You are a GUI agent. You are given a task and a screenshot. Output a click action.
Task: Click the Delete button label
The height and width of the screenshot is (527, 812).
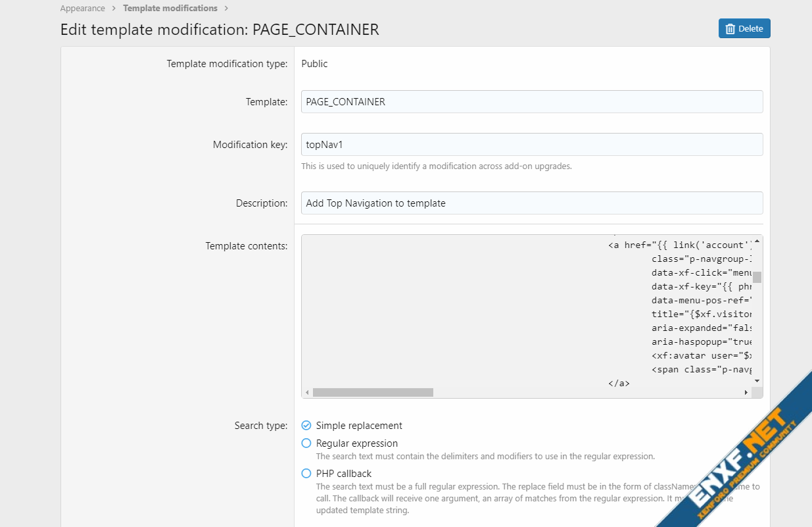[751, 29]
